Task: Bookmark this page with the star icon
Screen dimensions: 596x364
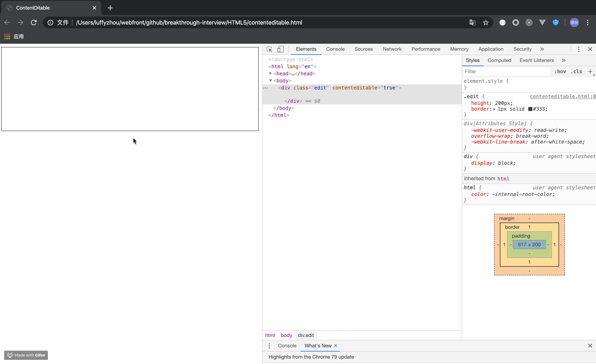Action: (x=485, y=22)
